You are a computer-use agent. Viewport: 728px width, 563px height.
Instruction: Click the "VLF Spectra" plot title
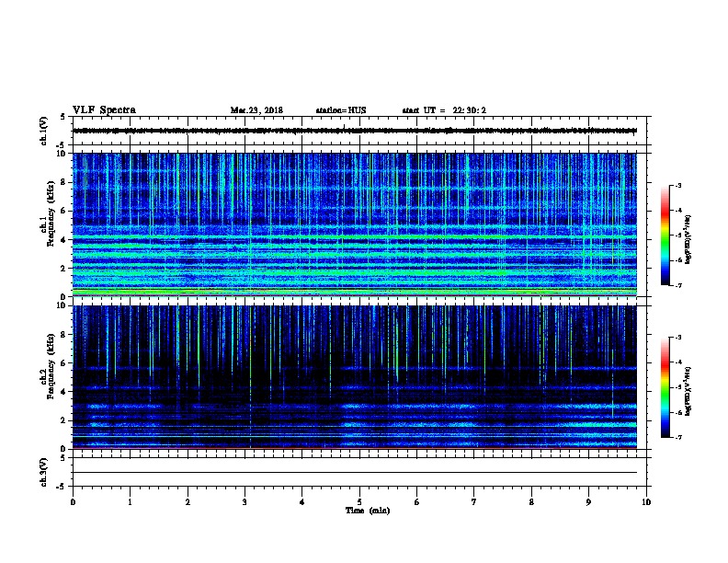click(x=104, y=110)
